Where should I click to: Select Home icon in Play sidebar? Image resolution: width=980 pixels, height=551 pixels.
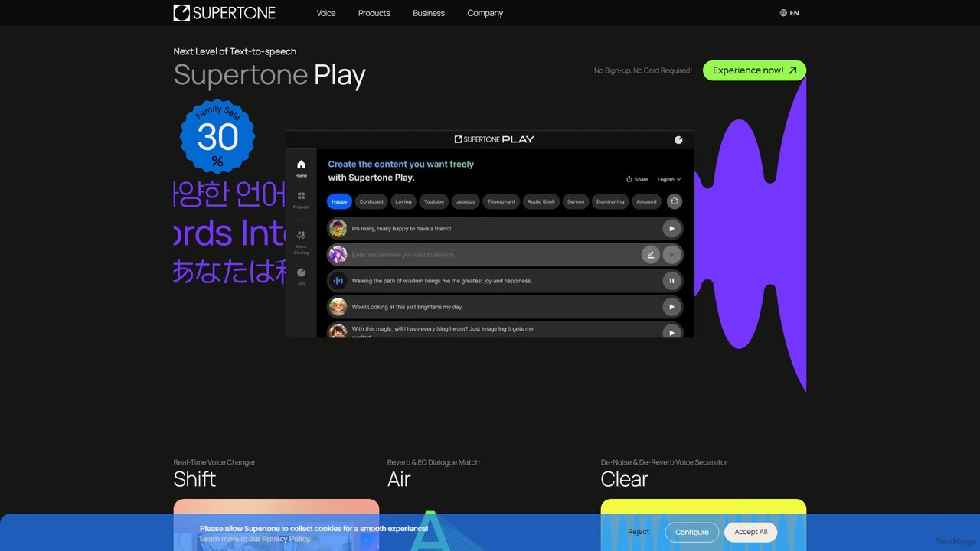[301, 168]
